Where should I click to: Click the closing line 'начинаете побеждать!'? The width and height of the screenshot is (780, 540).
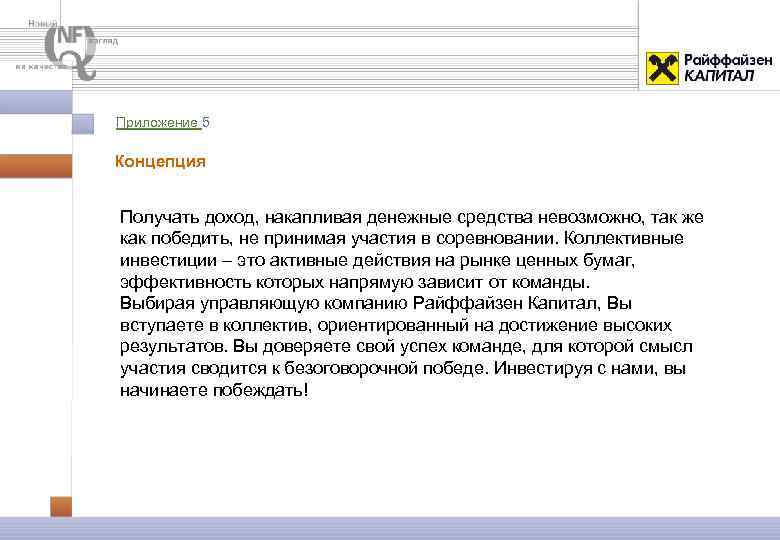(x=214, y=390)
